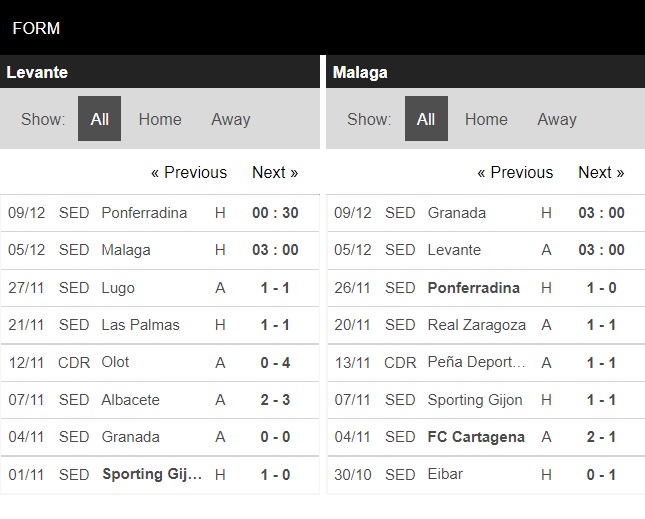Open the Olot cup match row
The height and width of the screenshot is (519, 645).
click(x=160, y=363)
